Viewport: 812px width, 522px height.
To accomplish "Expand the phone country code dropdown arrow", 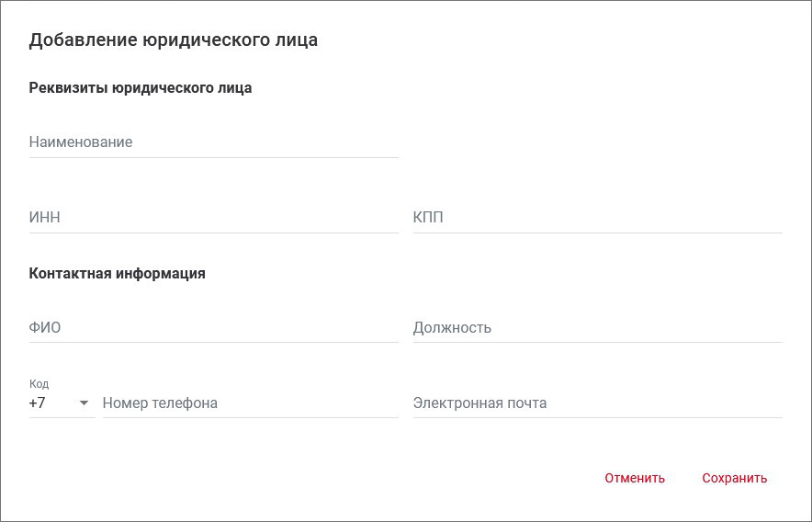I will 84,403.
